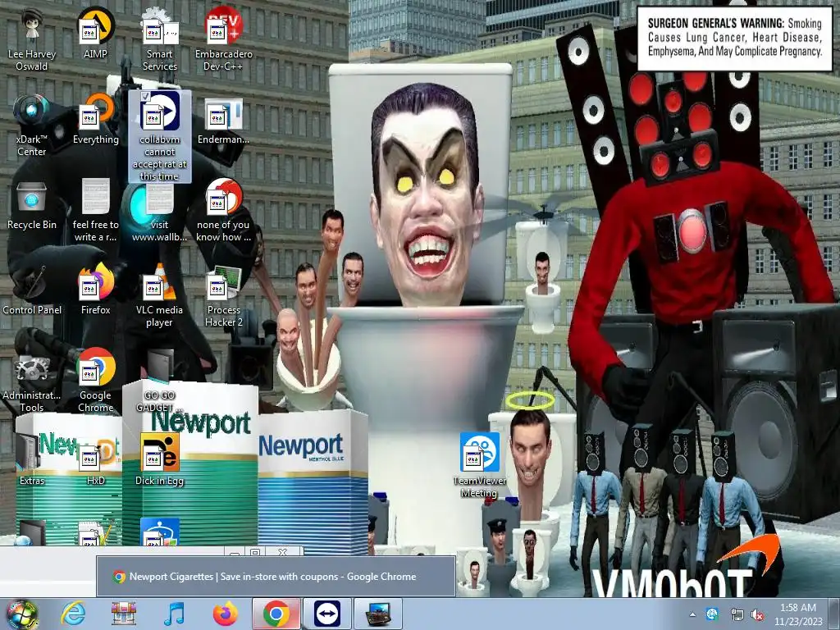Click the muted volume tray icon
The height and width of the screenshot is (630, 840).
(x=757, y=614)
